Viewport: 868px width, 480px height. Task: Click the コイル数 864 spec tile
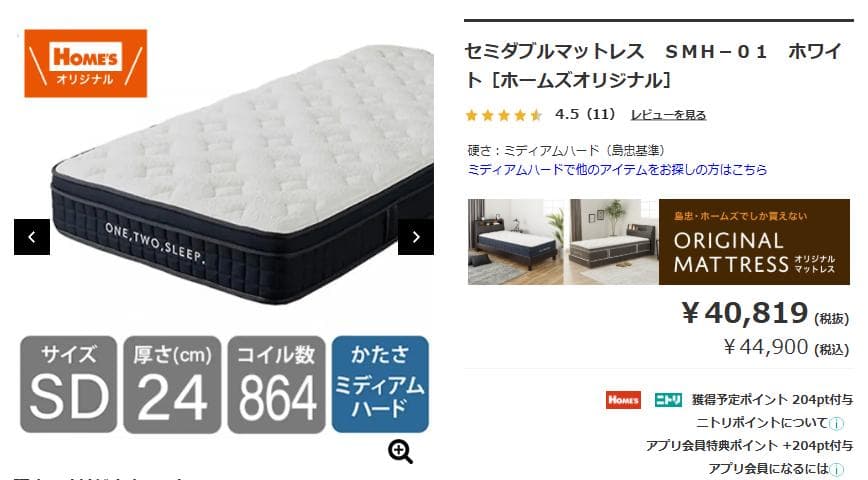[276, 384]
